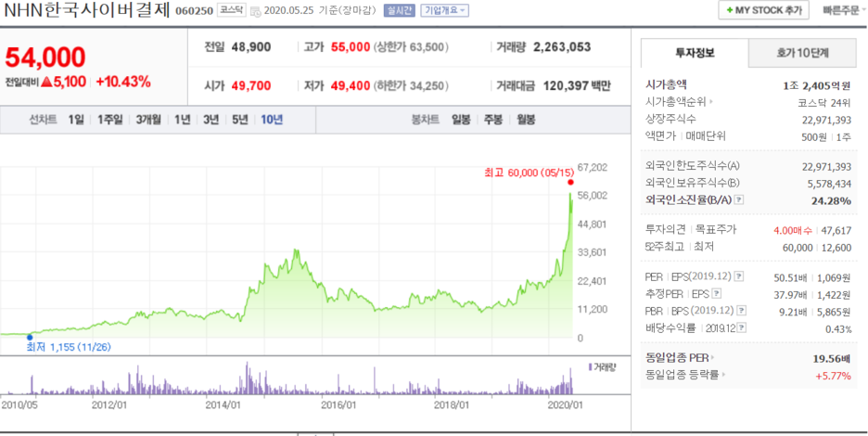
Task: Click the 저가 value 49,400
Action: [350, 86]
